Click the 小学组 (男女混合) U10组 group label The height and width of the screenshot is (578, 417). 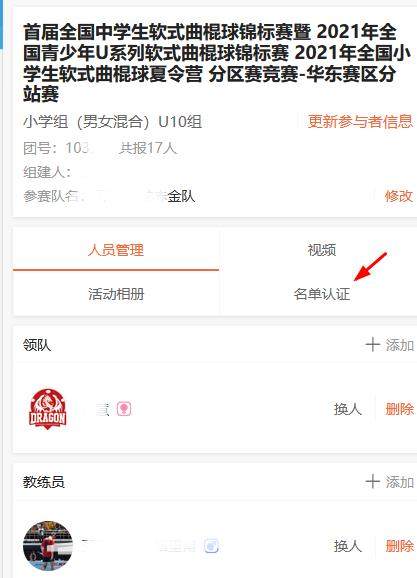coord(112,122)
